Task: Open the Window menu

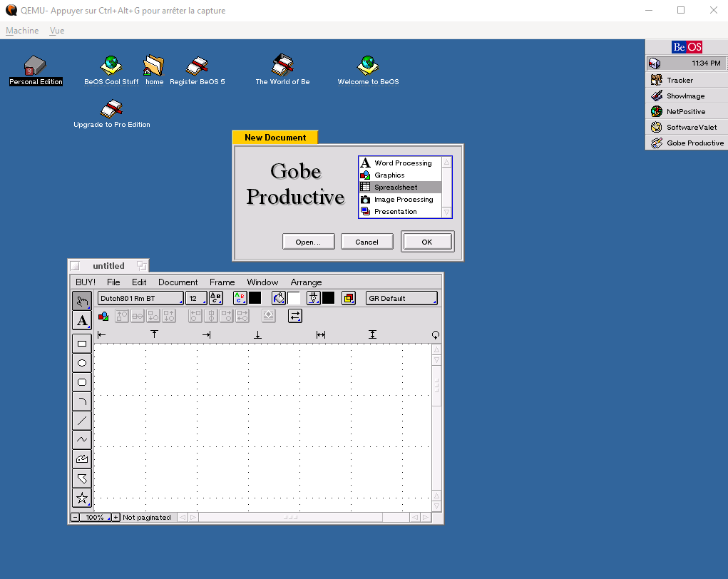Action: click(262, 282)
